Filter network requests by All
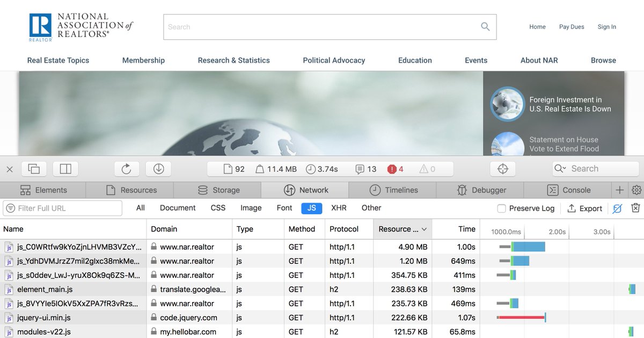This screenshot has height=338, width=644. coord(141,208)
